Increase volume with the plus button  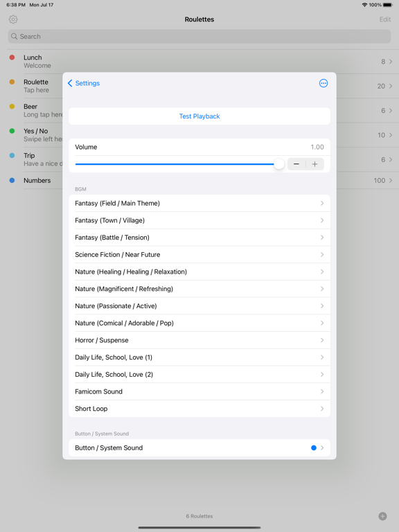click(315, 164)
